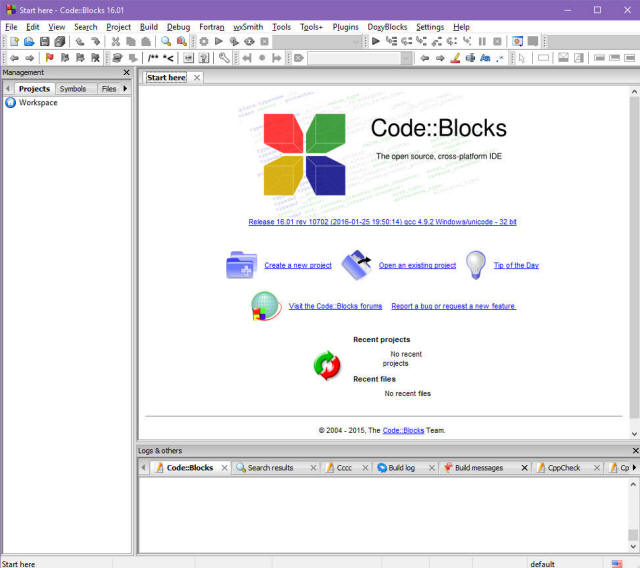
Task: Switch to the Symbols tab
Action: 73,89
